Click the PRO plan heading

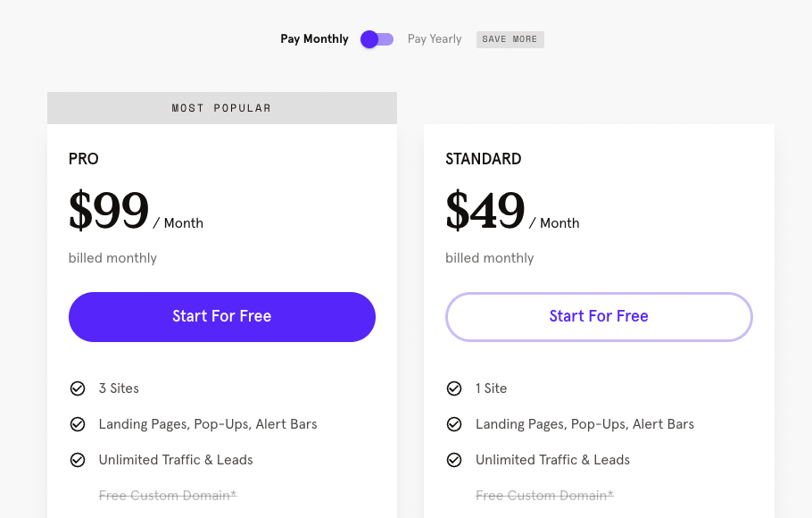click(x=83, y=159)
